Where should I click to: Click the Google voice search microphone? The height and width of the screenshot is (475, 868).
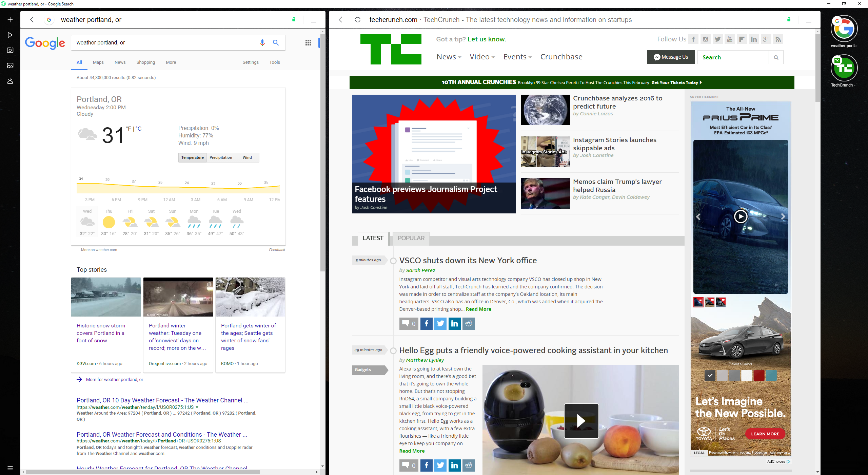tap(262, 43)
